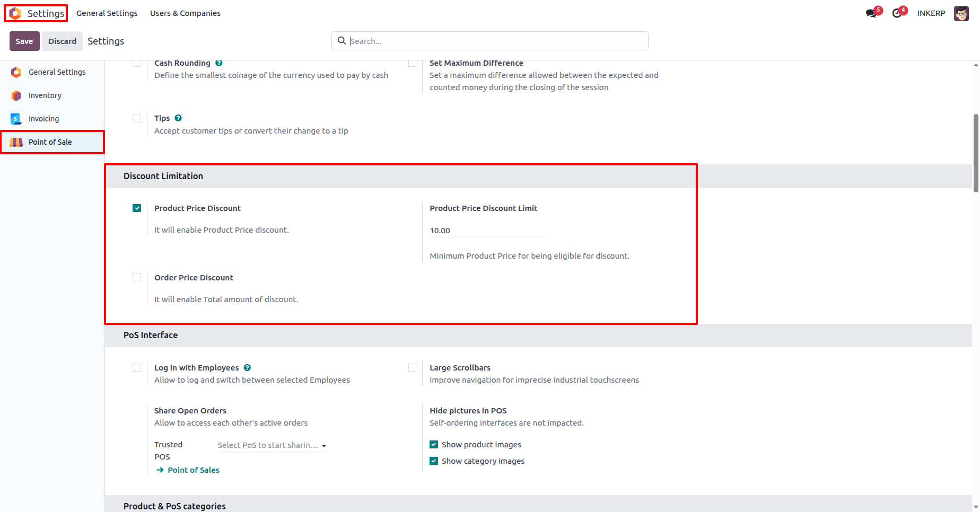The image size is (980, 512).
Task: Select Invoicing in the settings sidebar
Action: click(x=52, y=119)
